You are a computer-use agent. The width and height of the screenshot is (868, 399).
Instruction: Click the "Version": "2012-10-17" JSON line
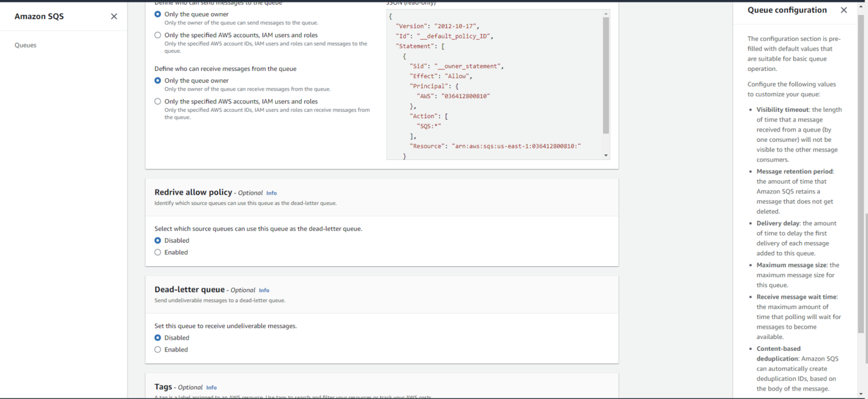tap(437, 26)
